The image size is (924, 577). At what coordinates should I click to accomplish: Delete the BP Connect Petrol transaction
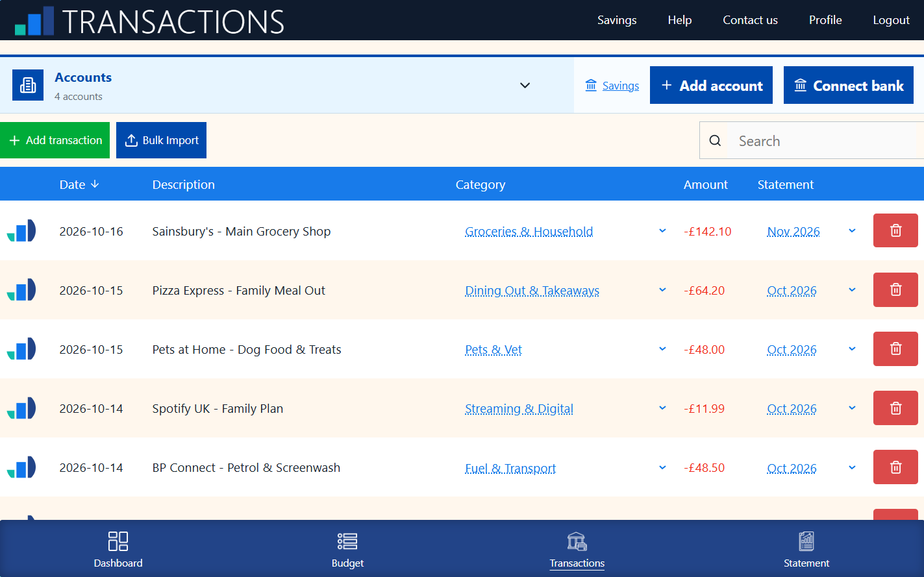tap(895, 467)
